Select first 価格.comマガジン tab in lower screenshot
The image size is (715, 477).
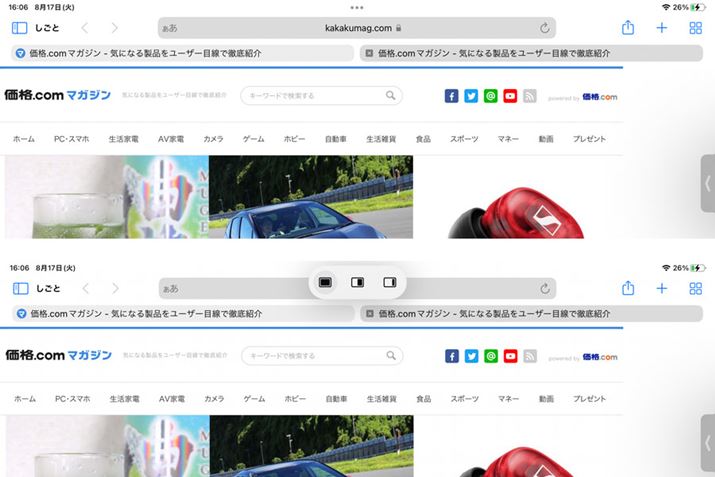pos(183,314)
